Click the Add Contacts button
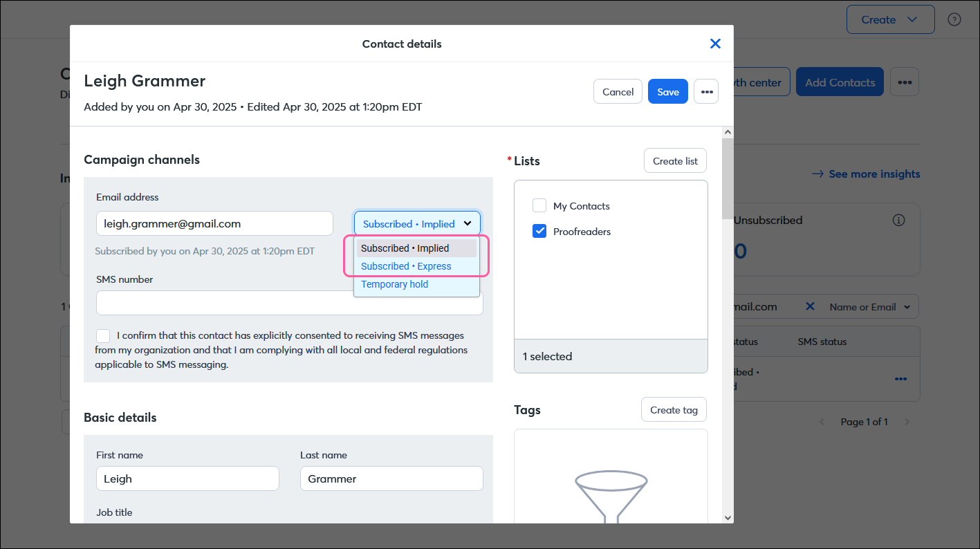Viewport: 980px width, 549px height. click(x=840, y=82)
